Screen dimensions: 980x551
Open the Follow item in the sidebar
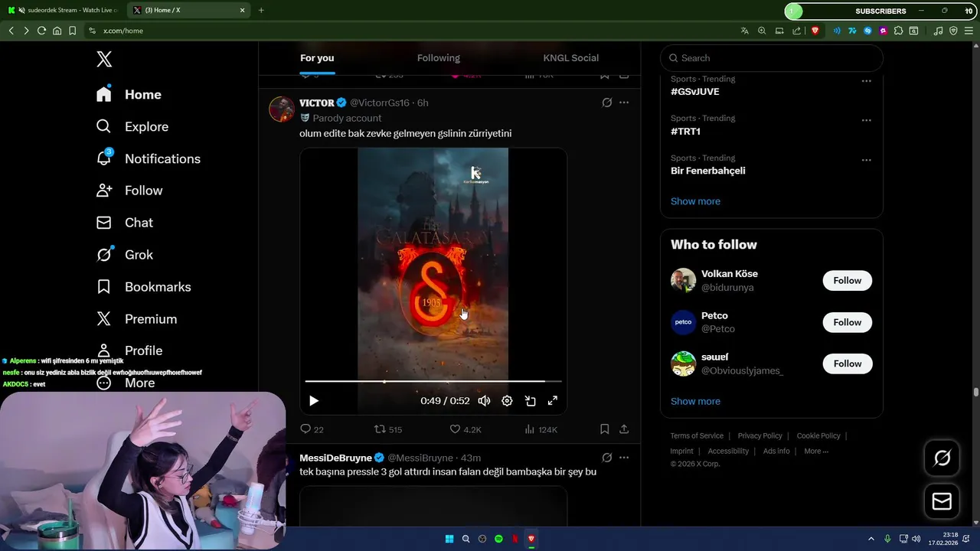(129, 191)
